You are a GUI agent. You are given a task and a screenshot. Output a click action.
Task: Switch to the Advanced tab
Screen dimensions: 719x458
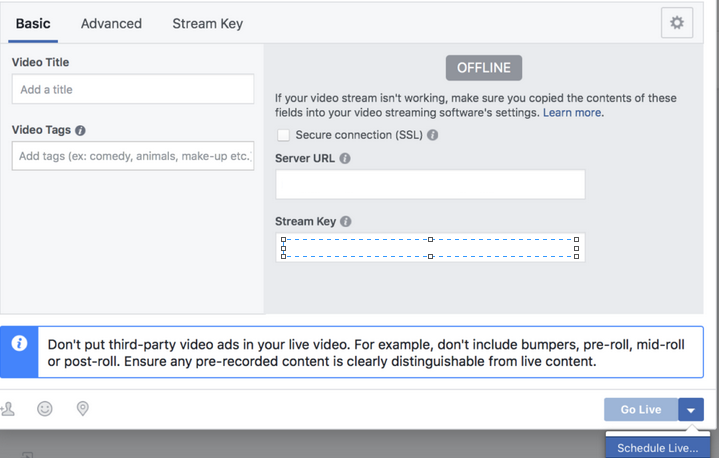point(111,23)
